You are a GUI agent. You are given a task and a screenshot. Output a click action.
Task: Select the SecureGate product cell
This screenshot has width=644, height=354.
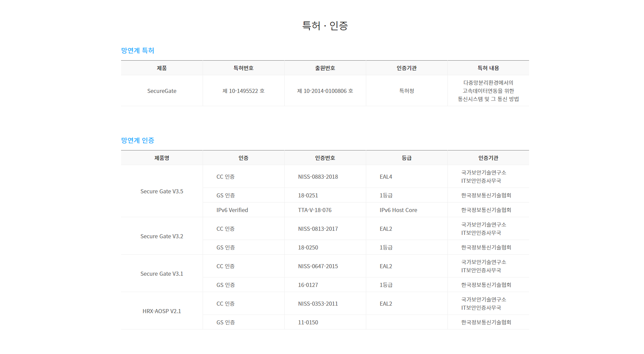coord(162,91)
